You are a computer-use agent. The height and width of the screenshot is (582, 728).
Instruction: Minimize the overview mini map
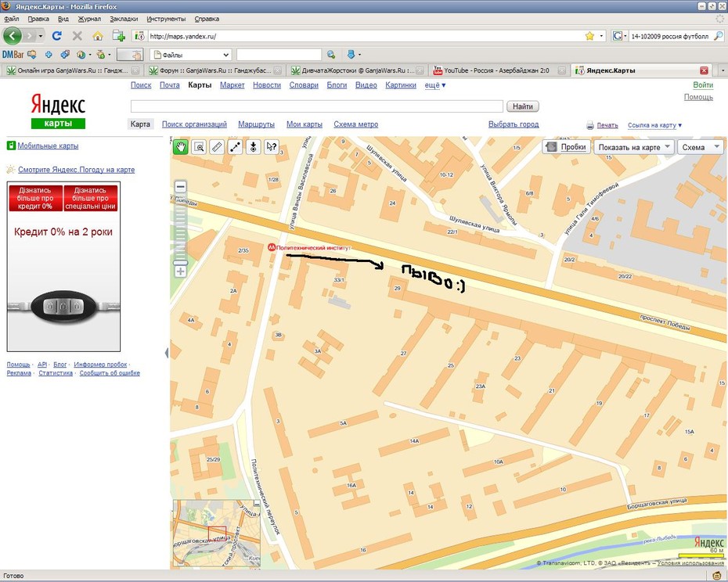[257, 503]
